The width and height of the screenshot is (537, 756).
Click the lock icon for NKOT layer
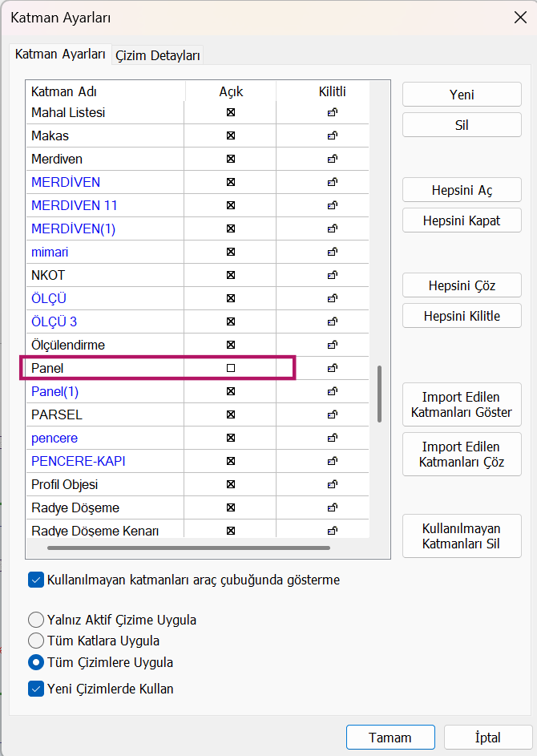pyautogui.click(x=332, y=275)
